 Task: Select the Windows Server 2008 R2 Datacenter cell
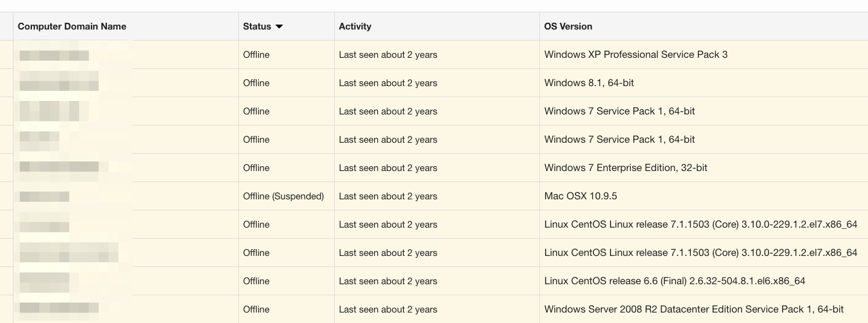(x=694, y=309)
